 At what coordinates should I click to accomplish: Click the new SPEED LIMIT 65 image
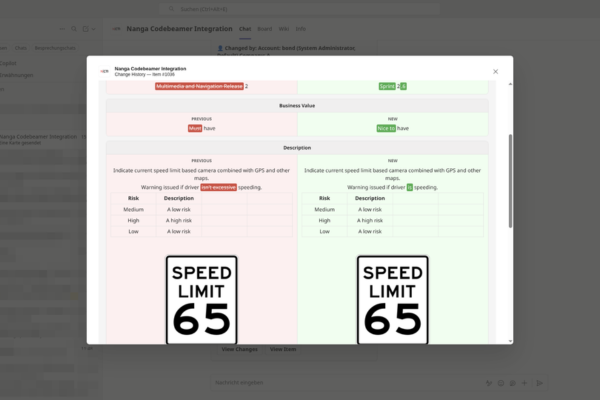[393, 300]
